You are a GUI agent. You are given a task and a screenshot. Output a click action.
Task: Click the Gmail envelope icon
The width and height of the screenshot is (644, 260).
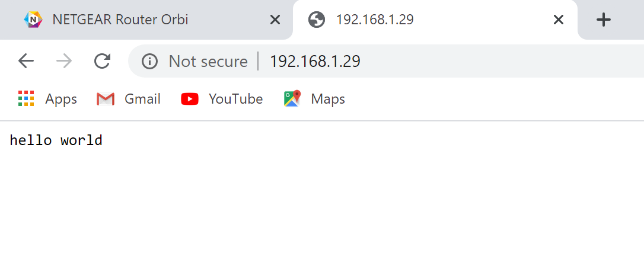point(106,99)
